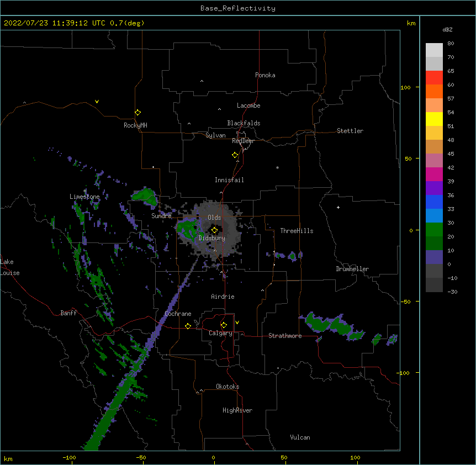
Task: Select the slate purple 10-0 dBZ swatch
Action: [434, 257]
